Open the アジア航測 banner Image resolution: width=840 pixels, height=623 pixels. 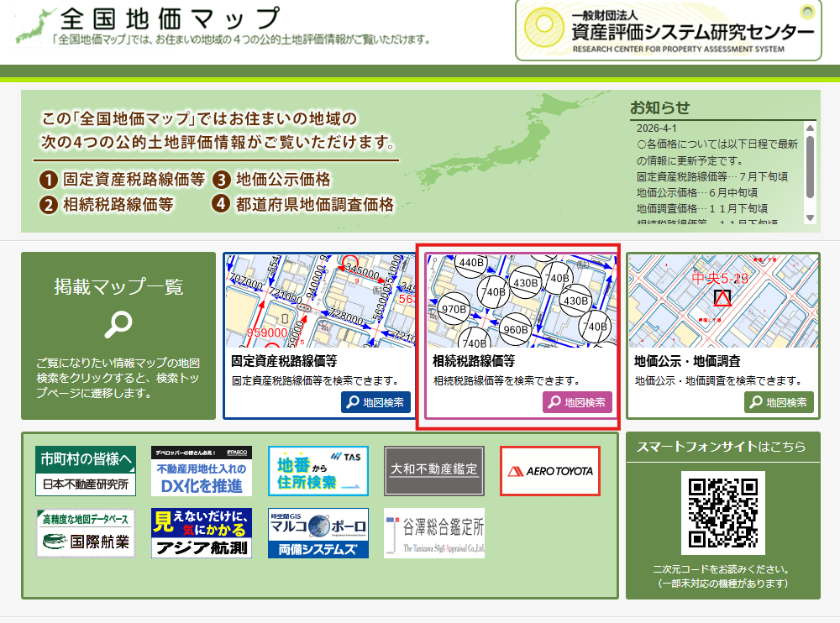click(202, 533)
